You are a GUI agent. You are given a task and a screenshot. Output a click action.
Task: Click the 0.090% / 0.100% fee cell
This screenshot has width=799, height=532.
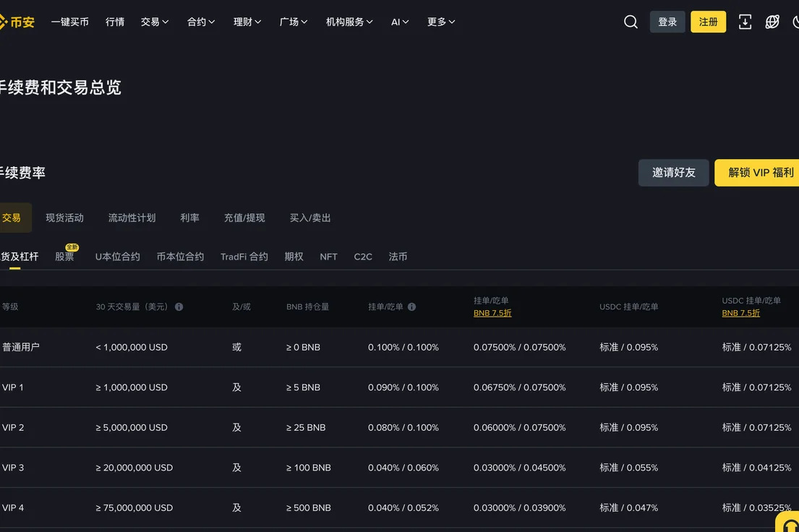403,387
